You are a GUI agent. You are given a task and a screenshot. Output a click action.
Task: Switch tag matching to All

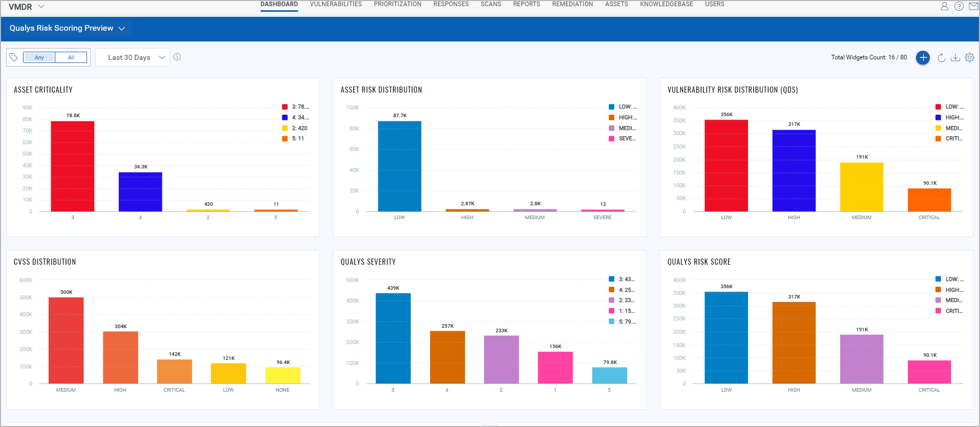pyautogui.click(x=71, y=57)
